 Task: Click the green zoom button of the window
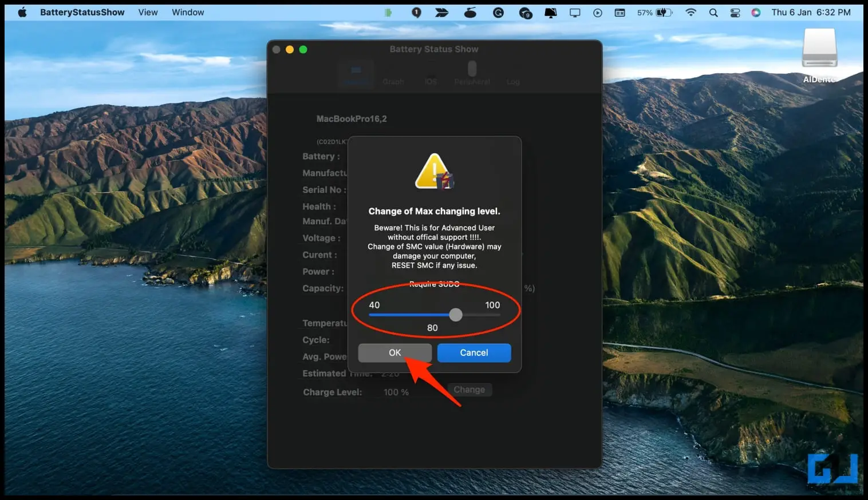(x=303, y=50)
